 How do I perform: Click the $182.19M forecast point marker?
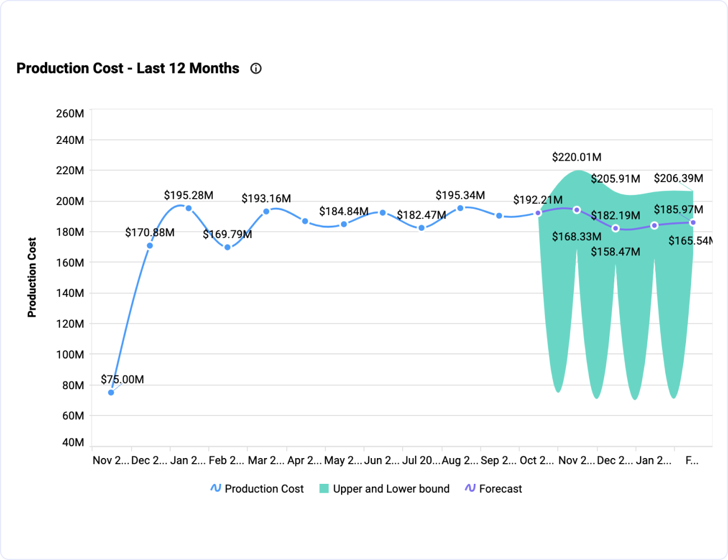(615, 228)
